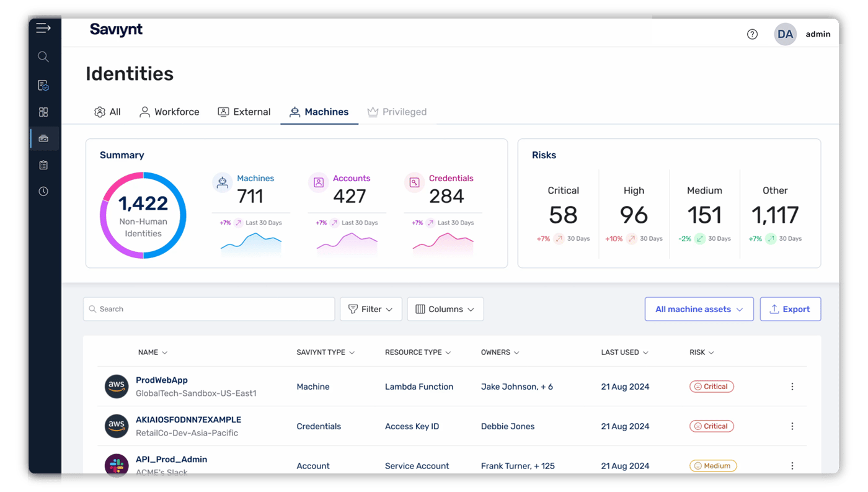868x492 pixels.
Task: Switch to the Workforce tab
Action: click(x=169, y=112)
